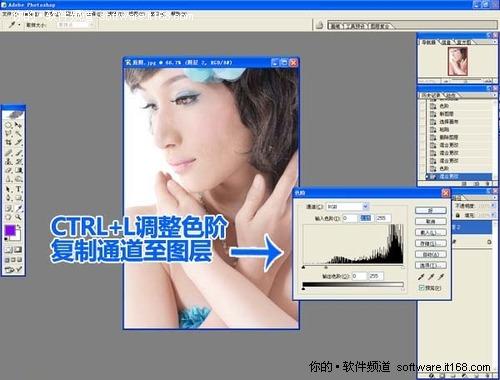Viewport: 500px width, 380px height.
Task: Click the white point eyedropper in Levels
Action: [441, 276]
